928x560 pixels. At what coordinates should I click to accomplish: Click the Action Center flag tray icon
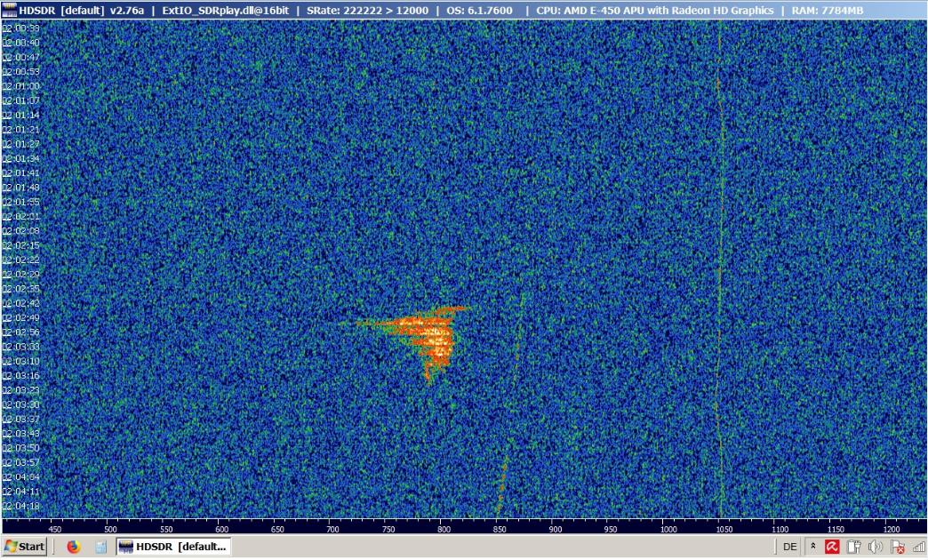(897, 547)
